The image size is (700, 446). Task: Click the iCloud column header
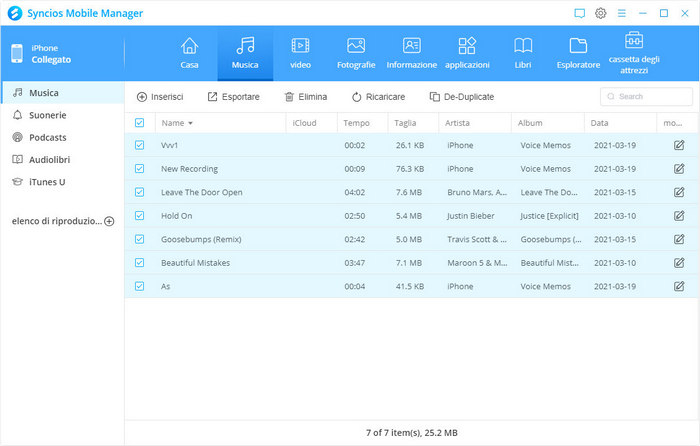pyautogui.click(x=312, y=123)
